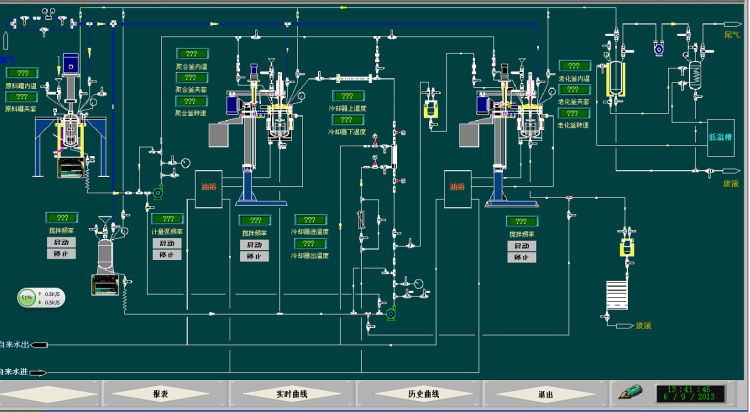750x412 pixels.
Task: Click the green circulation pump at bottom center
Action: [392, 314]
